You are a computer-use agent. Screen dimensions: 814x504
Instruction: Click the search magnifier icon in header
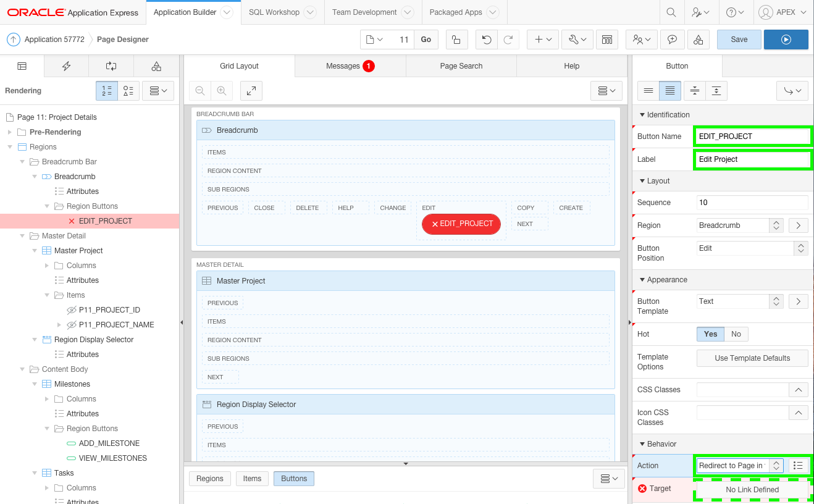coord(671,12)
